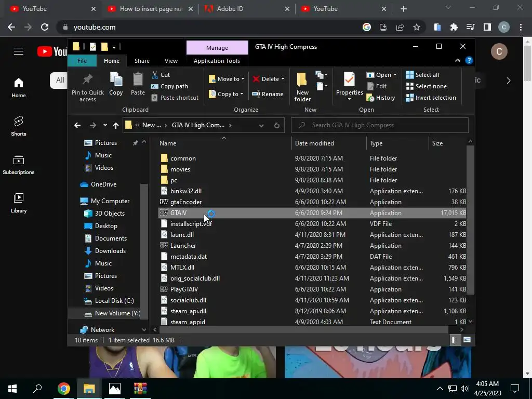Image resolution: width=532 pixels, height=399 pixels.
Task: Create a New folder from ribbon
Action: 302,87
